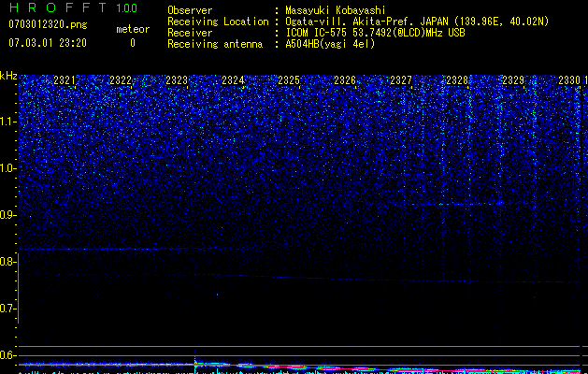The height and width of the screenshot is (374, 588).
Task: Click time marker 2330
Action: tap(569, 80)
